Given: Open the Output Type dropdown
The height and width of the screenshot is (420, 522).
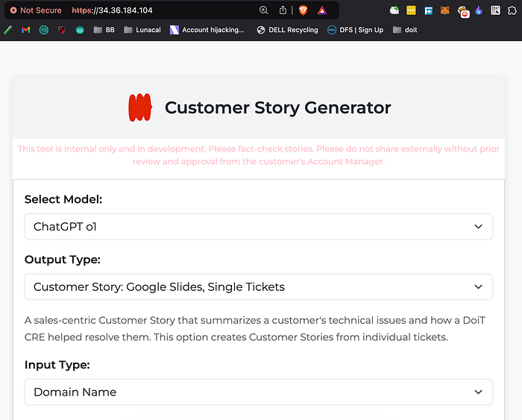Looking at the screenshot, I should (x=259, y=286).
